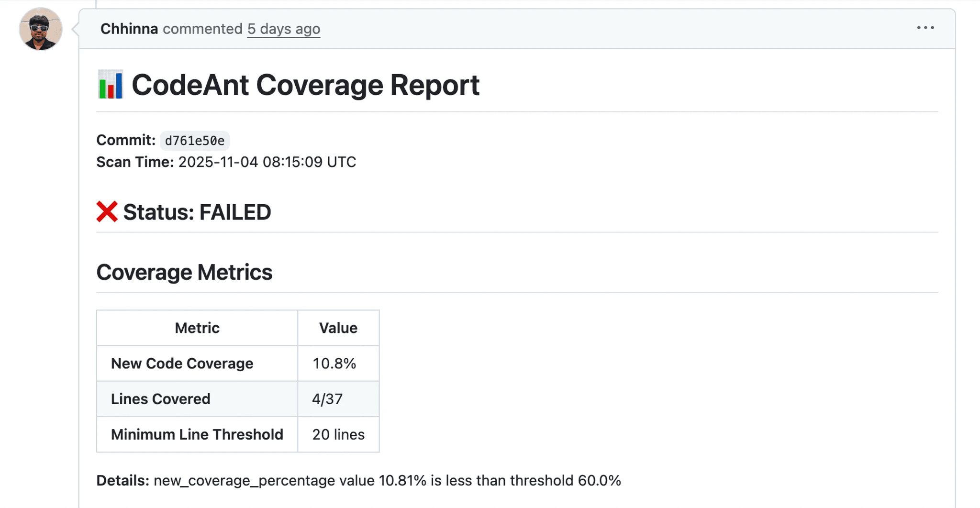Open the Details explanation line
The image size is (980, 508).
pyautogui.click(x=359, y=481)
